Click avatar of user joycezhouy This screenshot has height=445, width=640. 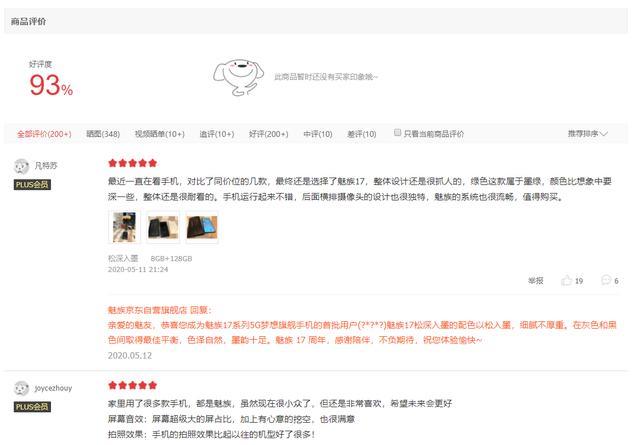pyautogui.click(x=21, y=388)
